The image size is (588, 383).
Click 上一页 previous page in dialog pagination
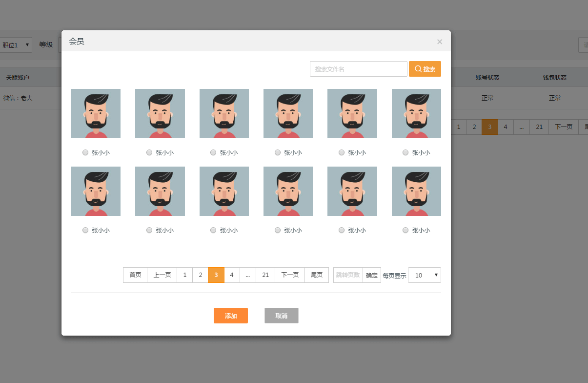coord(162,275)
